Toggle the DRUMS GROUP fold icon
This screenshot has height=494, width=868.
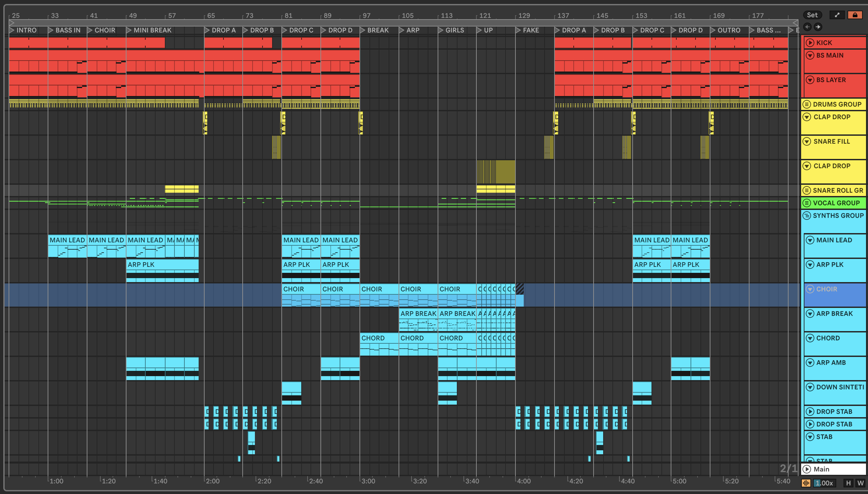pyautogui.click(x=807, y=105)
